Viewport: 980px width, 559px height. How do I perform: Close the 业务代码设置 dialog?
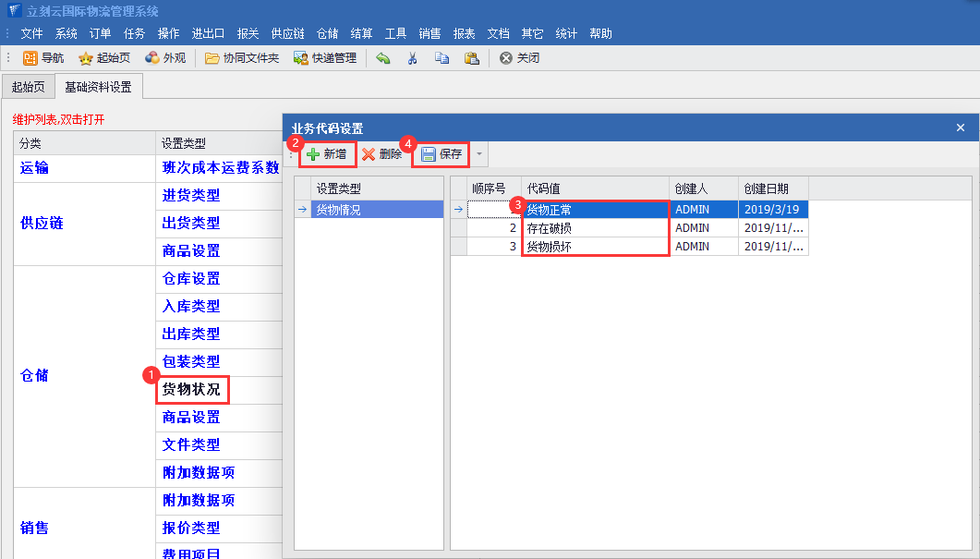click(x=960, y=128)
